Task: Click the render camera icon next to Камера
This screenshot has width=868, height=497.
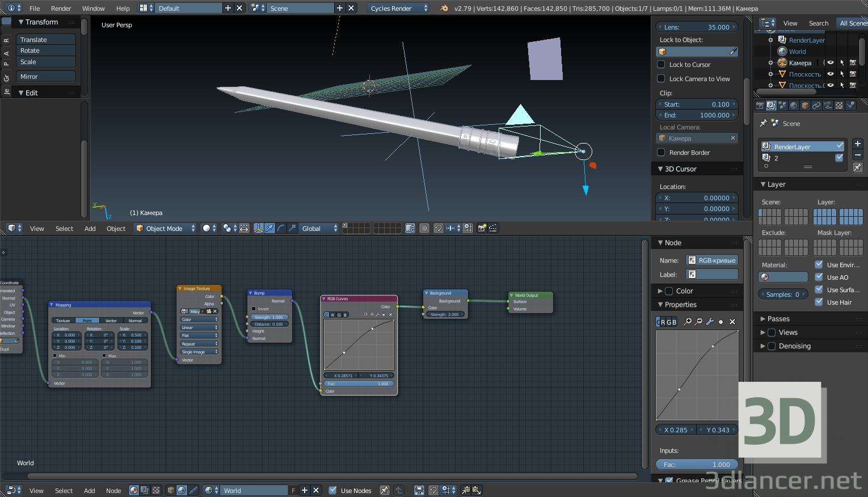Action: click(853, 62)
